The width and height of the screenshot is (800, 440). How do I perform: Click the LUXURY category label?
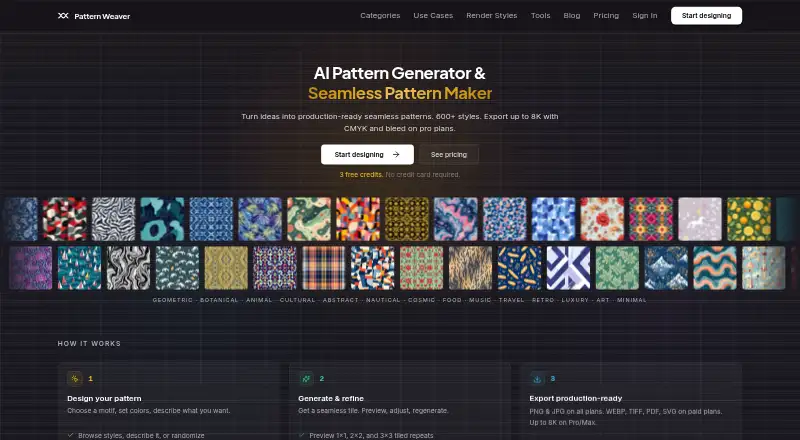[x=575, y=300]
